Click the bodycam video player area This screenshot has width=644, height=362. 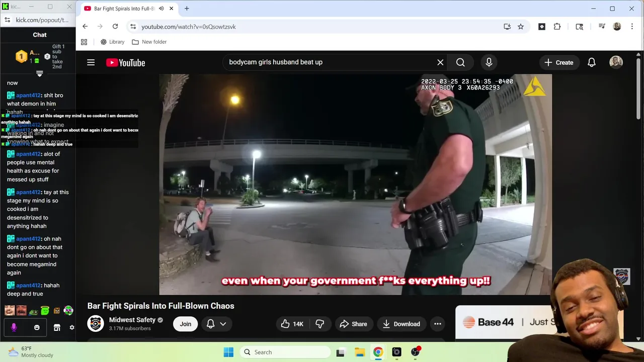tap(355, 185)
